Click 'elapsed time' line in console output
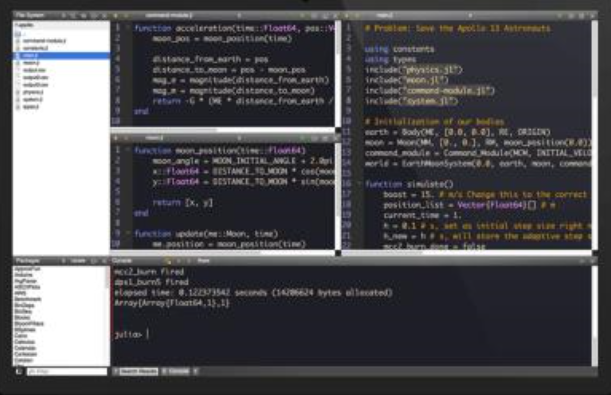This screenshot has height=395, width=611. [x=253, y=292]
